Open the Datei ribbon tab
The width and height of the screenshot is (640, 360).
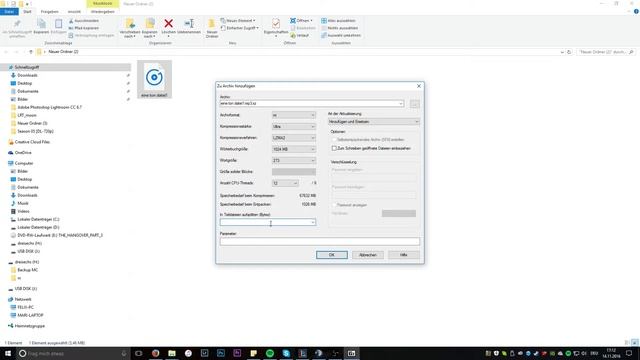click(9, 12)
